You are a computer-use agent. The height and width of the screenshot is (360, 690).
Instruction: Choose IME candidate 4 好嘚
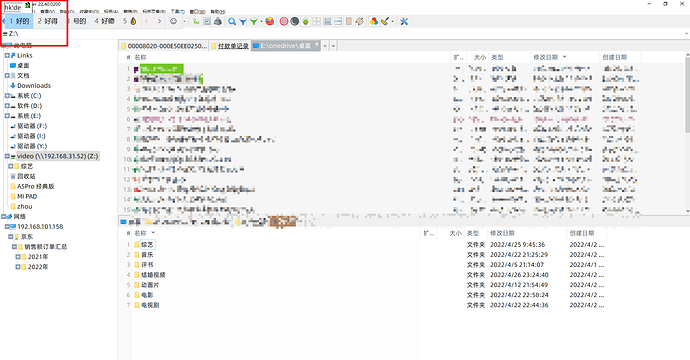104,21
